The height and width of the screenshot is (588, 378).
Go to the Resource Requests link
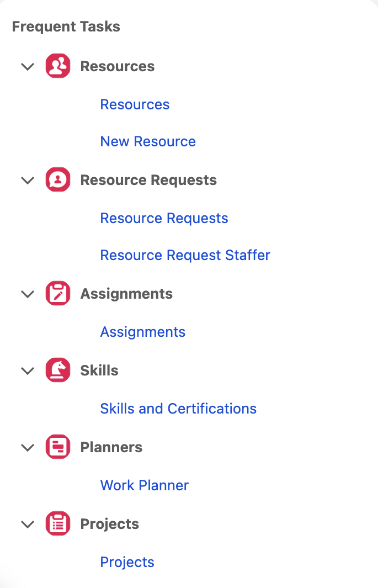coord(164,218)
